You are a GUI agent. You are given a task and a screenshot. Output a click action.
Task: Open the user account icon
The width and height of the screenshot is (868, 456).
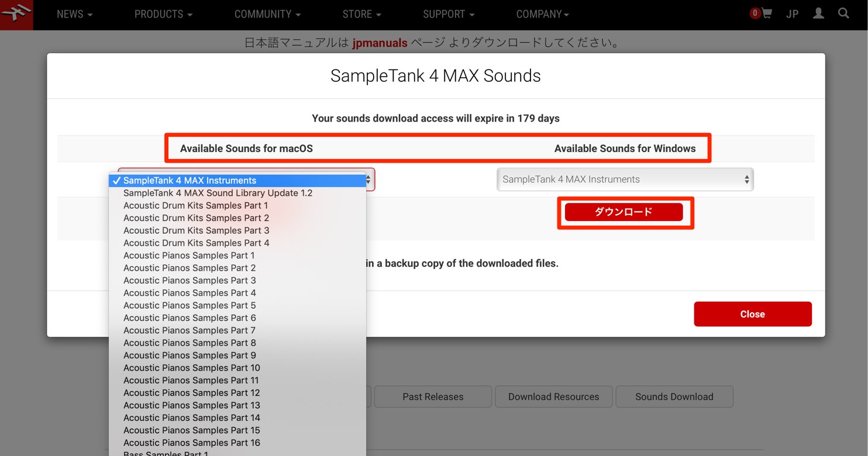[x=818, y=13]
